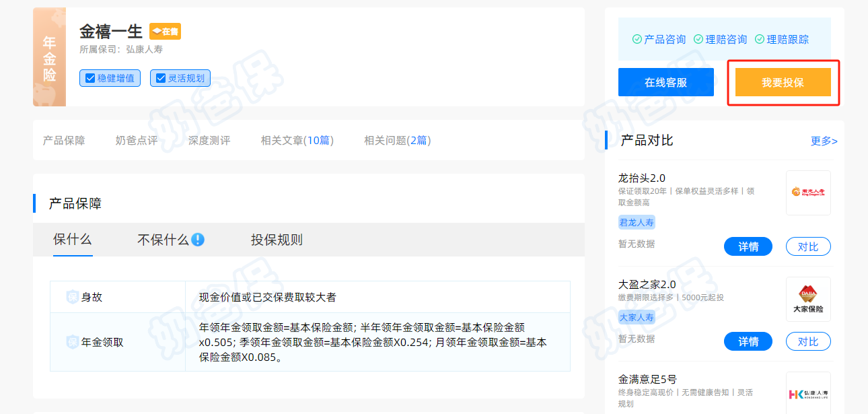Click the shield icon next to 身故

click(72, 297)
